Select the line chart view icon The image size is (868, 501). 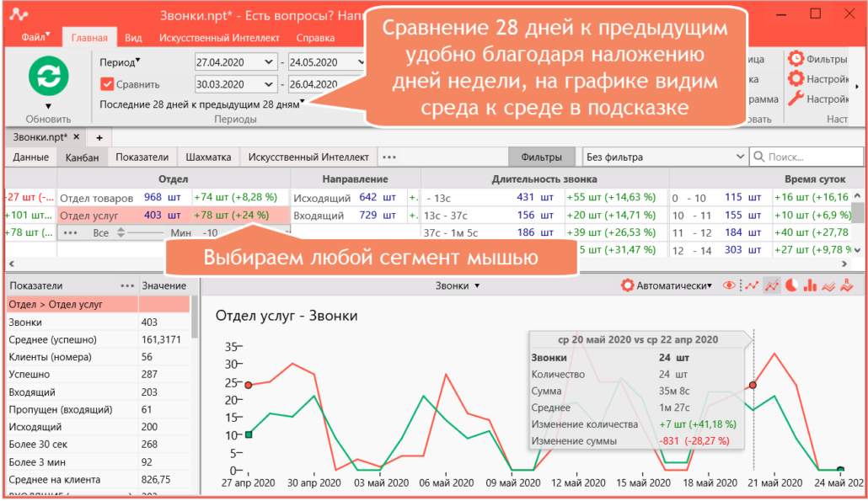click(752, 285)
